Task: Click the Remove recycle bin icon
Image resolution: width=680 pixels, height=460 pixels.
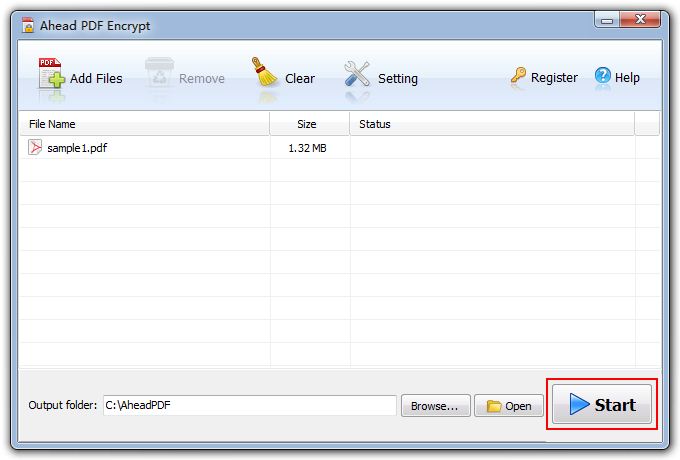Action: (160, 73)
